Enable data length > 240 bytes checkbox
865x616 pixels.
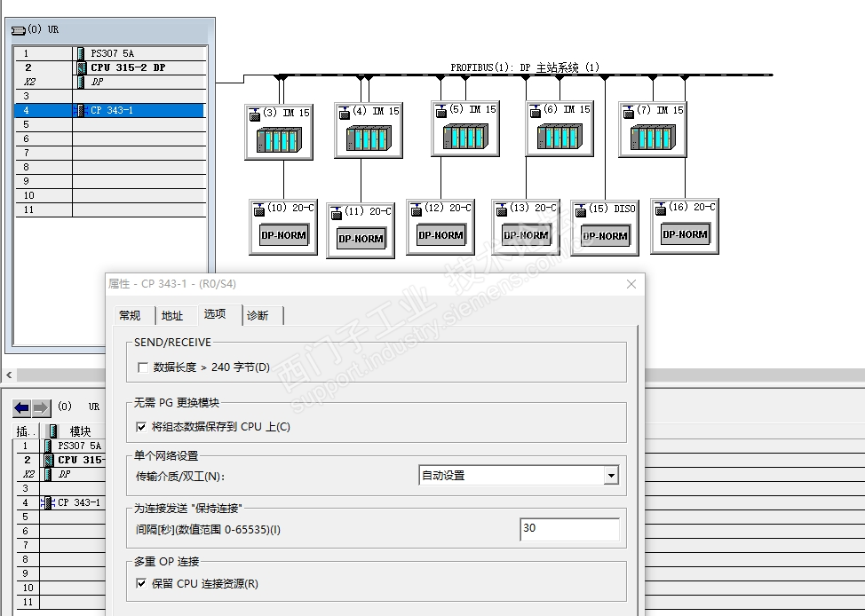pyautogui.click(x=143, y=367)
